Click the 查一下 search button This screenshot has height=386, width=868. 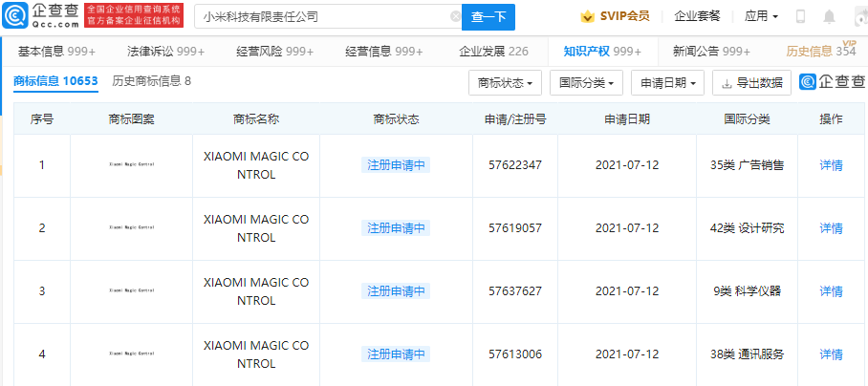(488, 17)
